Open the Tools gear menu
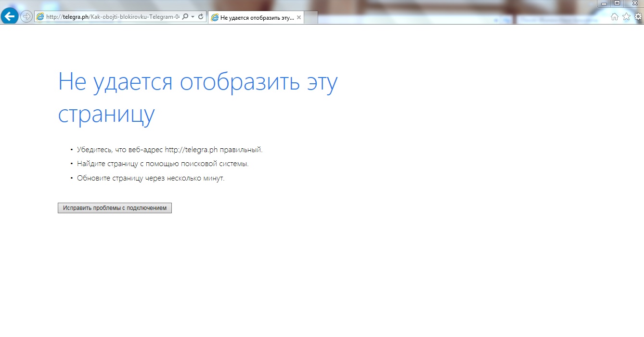 coord(638,16)
